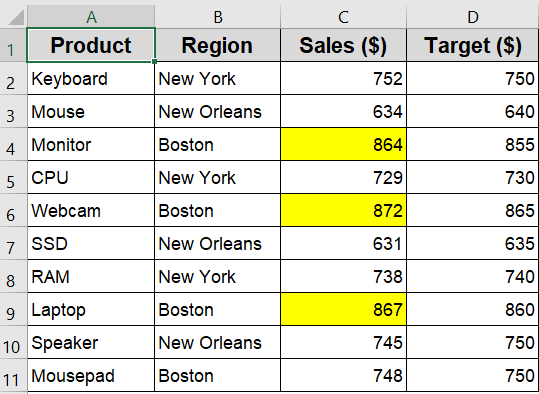539x394 pixels.
Task: Click the Target ($) header cell
Action: [473, 45]
